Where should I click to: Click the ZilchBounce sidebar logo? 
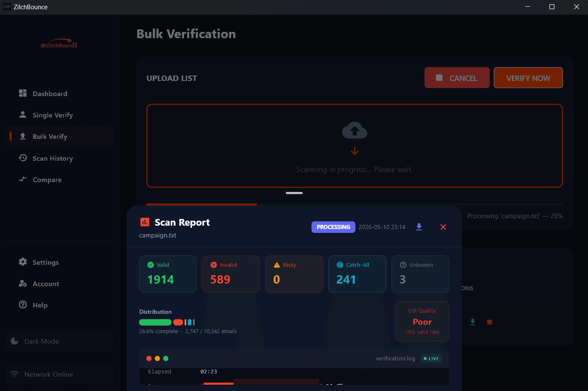[x=59, y=44]
